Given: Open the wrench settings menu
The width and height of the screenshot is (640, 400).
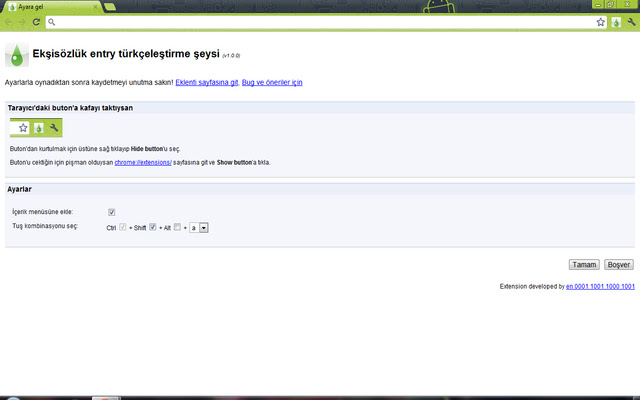Looking at the screenshot, I should coord(630,21).
